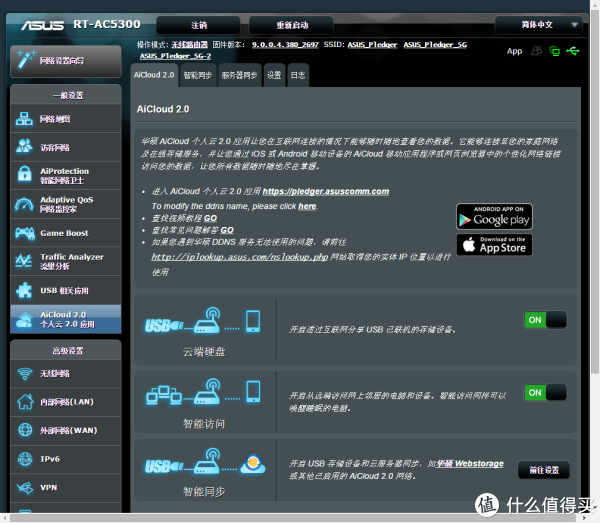
Task: Click the network map icon in the sidebar
Action: click(x=24, y=119)
